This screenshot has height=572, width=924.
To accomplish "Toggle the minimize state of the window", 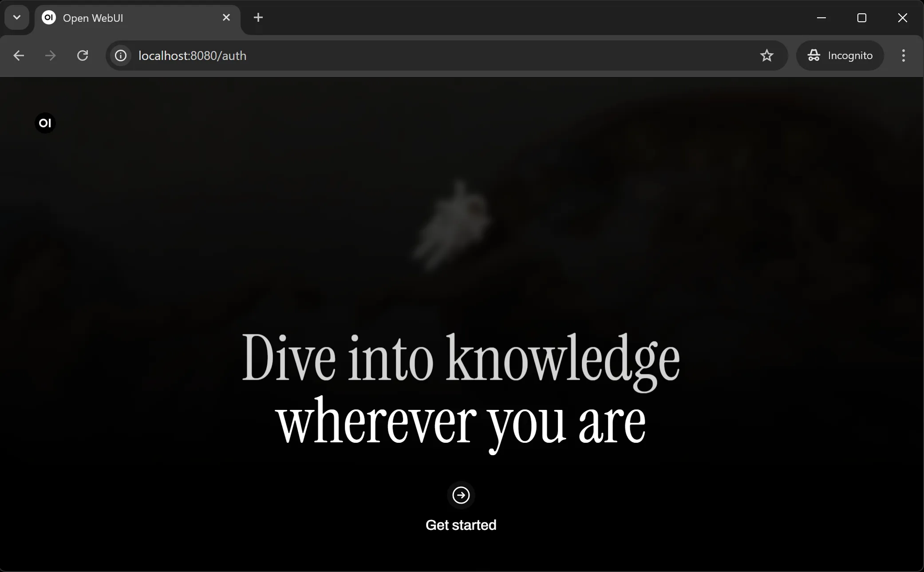I will pyautogui.click(x=821, y=18).
